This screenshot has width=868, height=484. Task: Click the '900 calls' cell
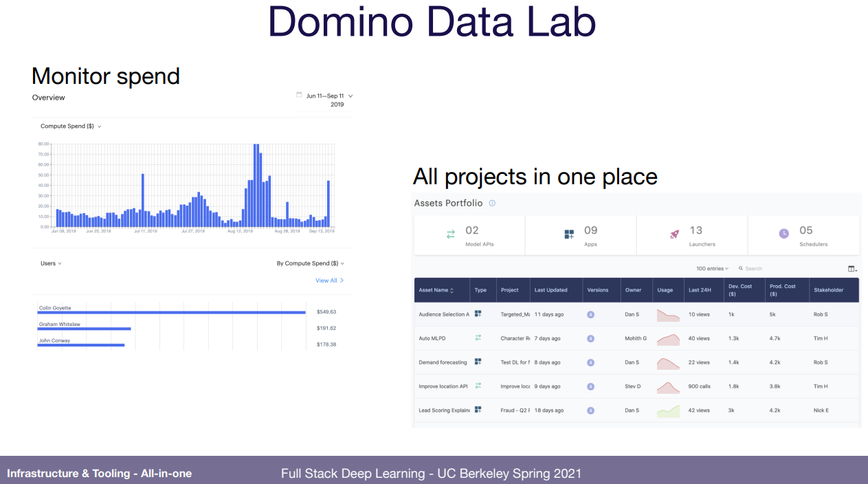click(x=700, y=386)
